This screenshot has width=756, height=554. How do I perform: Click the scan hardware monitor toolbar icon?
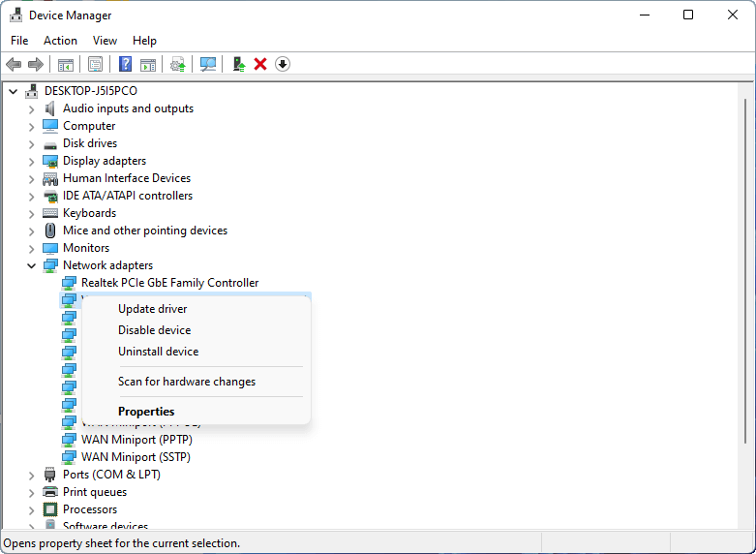(208, 64)
